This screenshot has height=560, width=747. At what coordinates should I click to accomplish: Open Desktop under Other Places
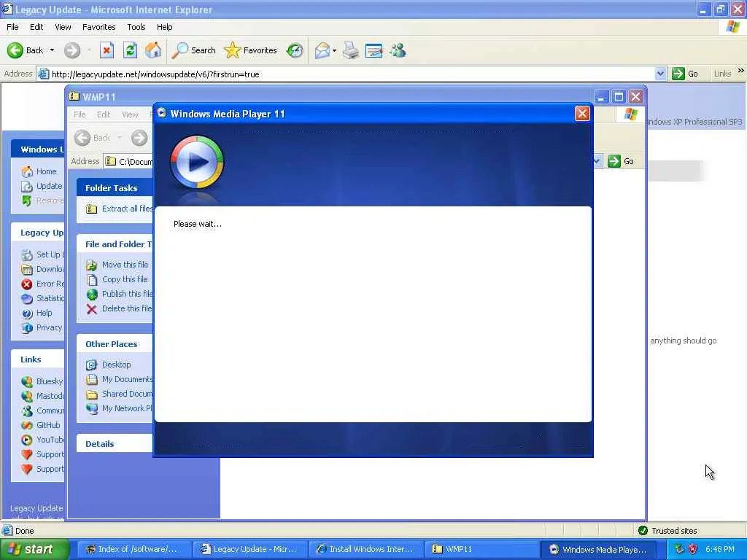click(109, 365)
